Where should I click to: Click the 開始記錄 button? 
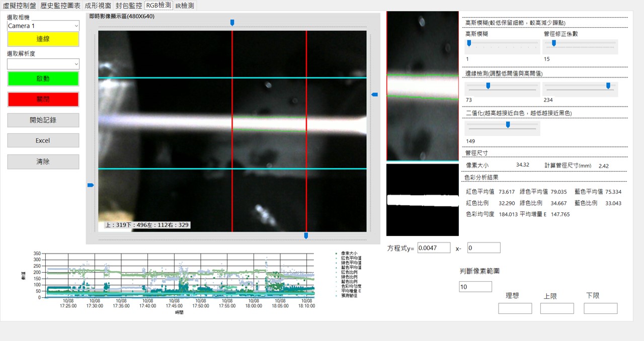[43, 120]
